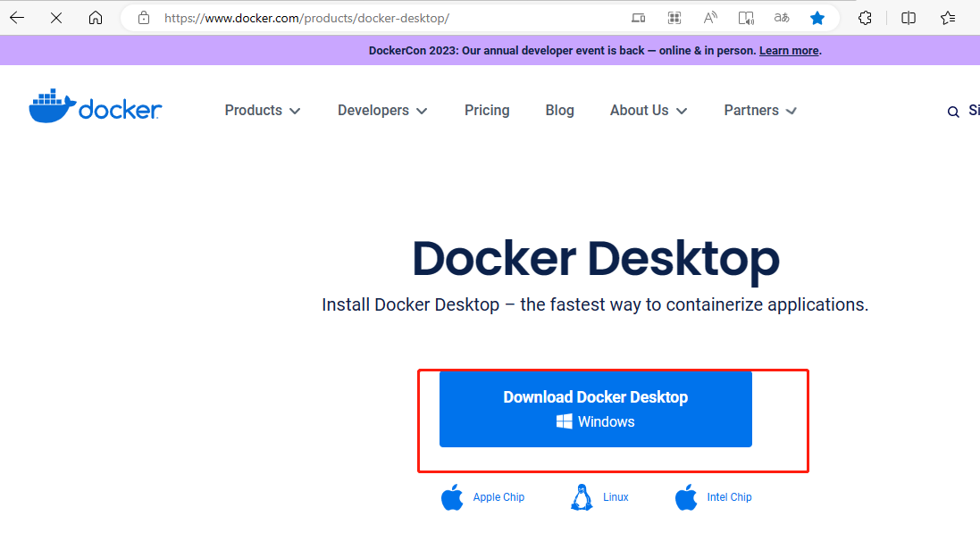This screenshot has height=533, width=980.
Task: Open the Pricing menu item
Action: pos(486,110)
